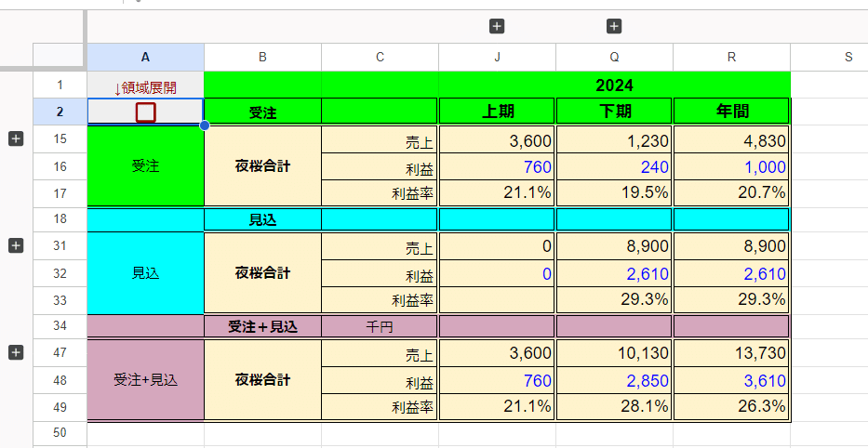This screenshot has height=448, width=868.
Task: Click the '2,610' value in column R
Action: click(x=732, y=273)
